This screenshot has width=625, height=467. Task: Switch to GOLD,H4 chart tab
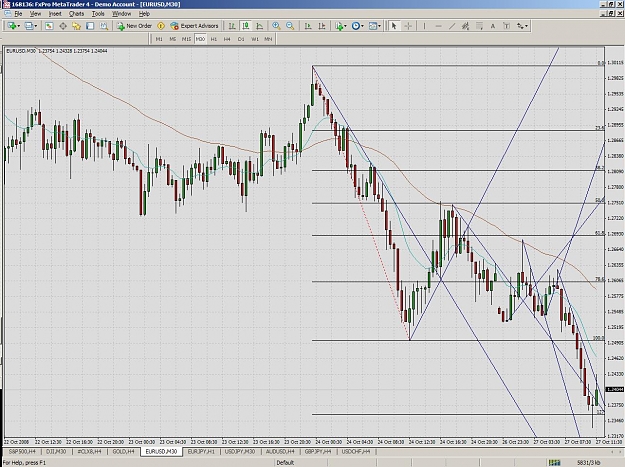pyautogui.click(x=123, y=451)
